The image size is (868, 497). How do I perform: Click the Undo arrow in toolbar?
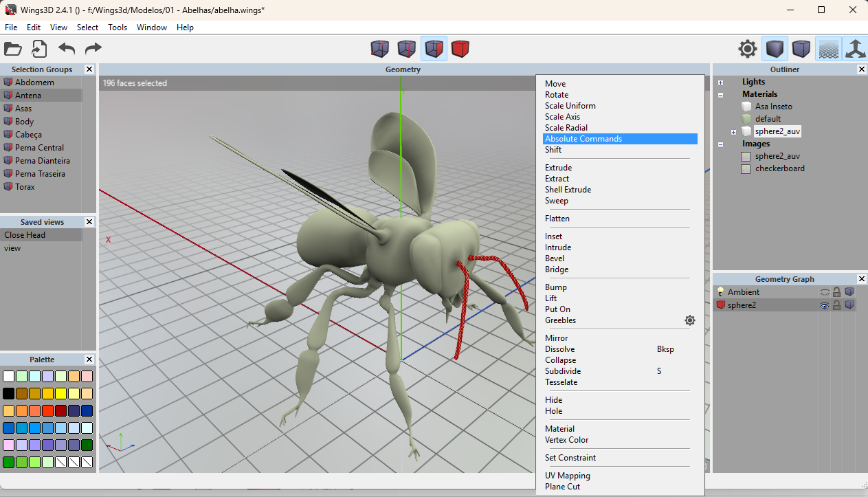tap(67, 49)
